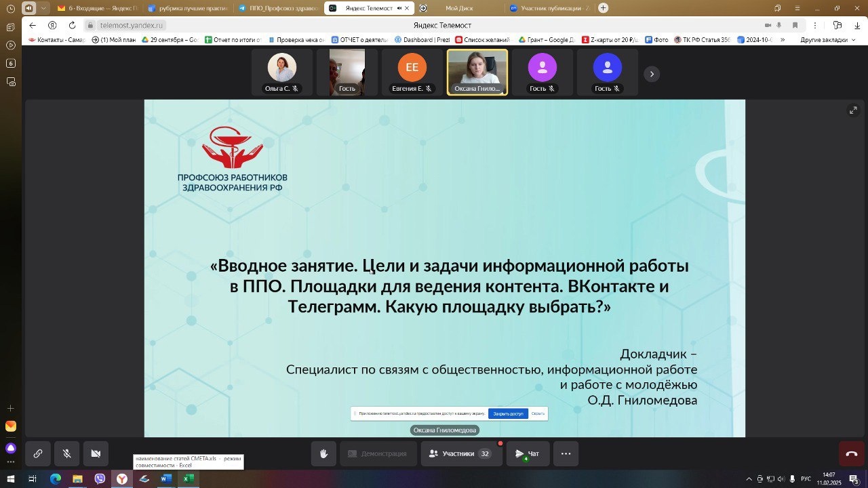Select Оксана Гниломедова's video thumbnail

477,71
